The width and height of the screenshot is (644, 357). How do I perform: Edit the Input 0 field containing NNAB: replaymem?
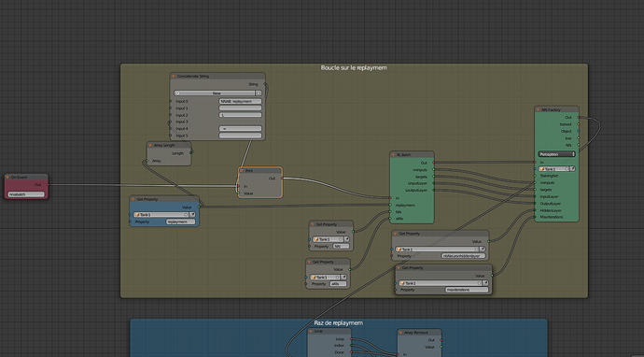tap(240, 101)
